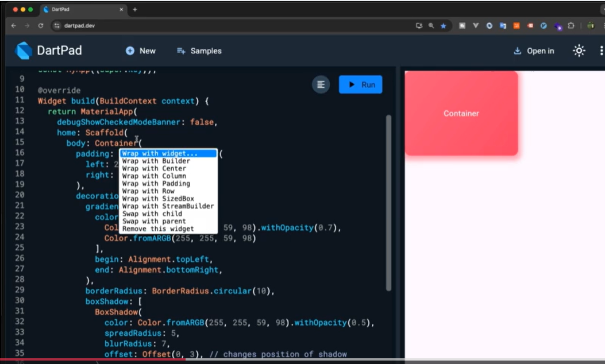Click the orange square extension icon
605x364 pixels.
tap(517, 25)
